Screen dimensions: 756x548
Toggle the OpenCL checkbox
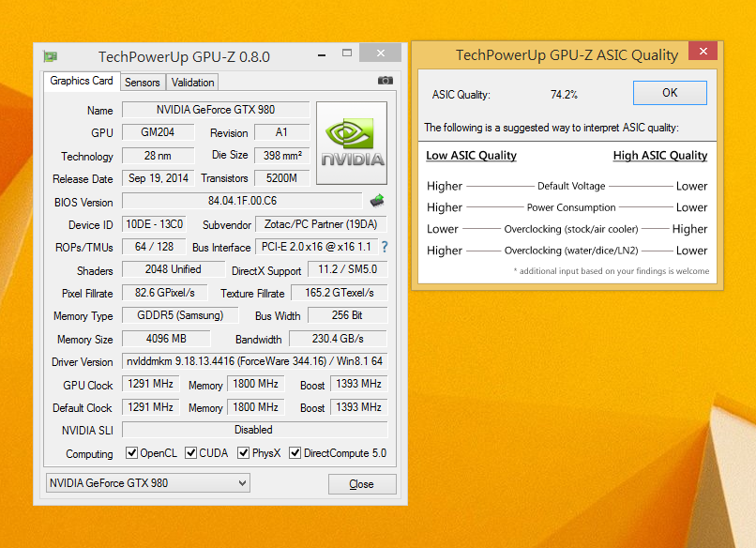click(131, 452)
